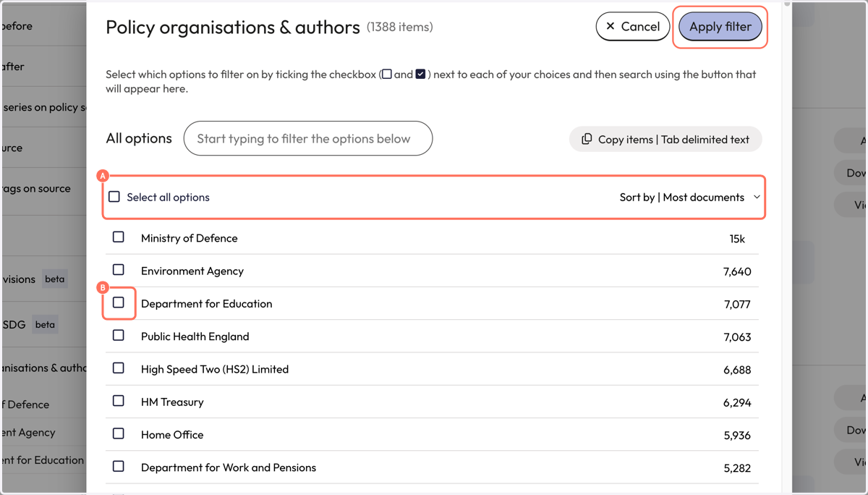Image resolution: width=868 pixels, height=495 pixels.
Task: Click the Public Health England label
Action: [x=195, y=337]
